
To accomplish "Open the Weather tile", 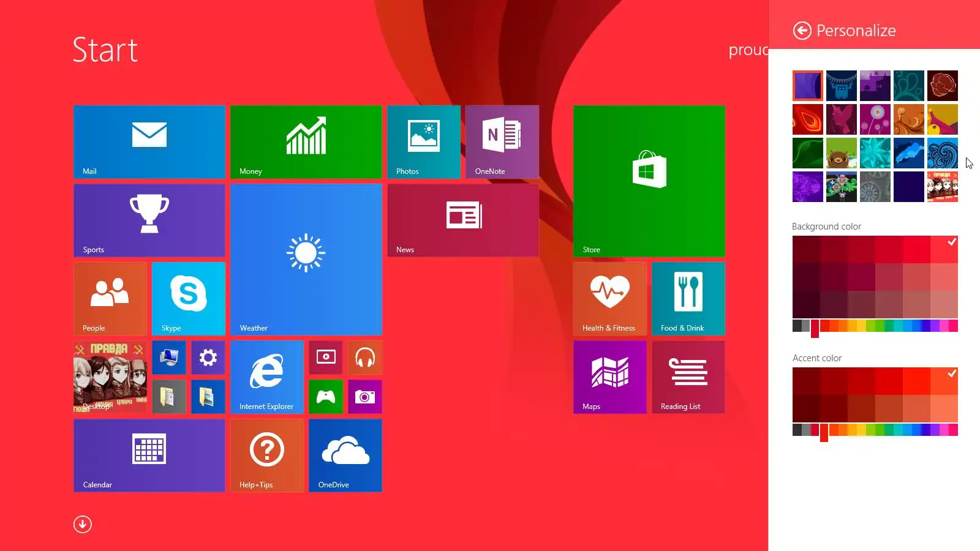I will coord(306,260).
